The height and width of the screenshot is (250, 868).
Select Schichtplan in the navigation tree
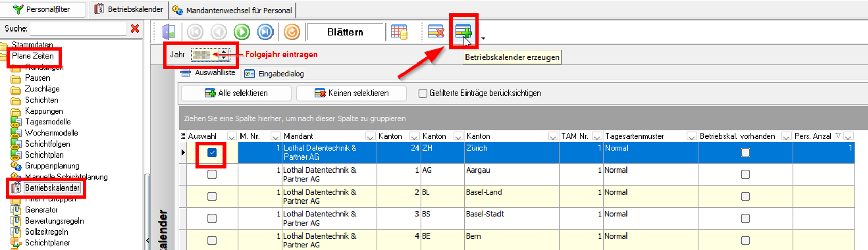coord(44,155)
